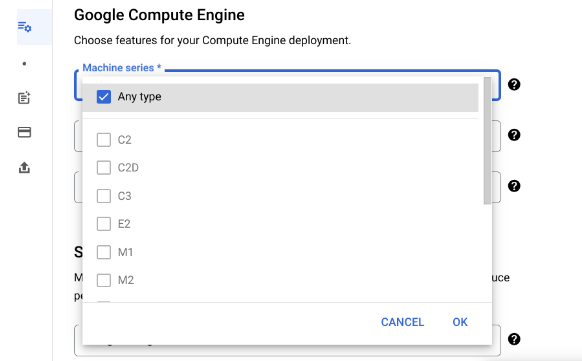
Task: Check the C3 machine series box
Action: 104,196
